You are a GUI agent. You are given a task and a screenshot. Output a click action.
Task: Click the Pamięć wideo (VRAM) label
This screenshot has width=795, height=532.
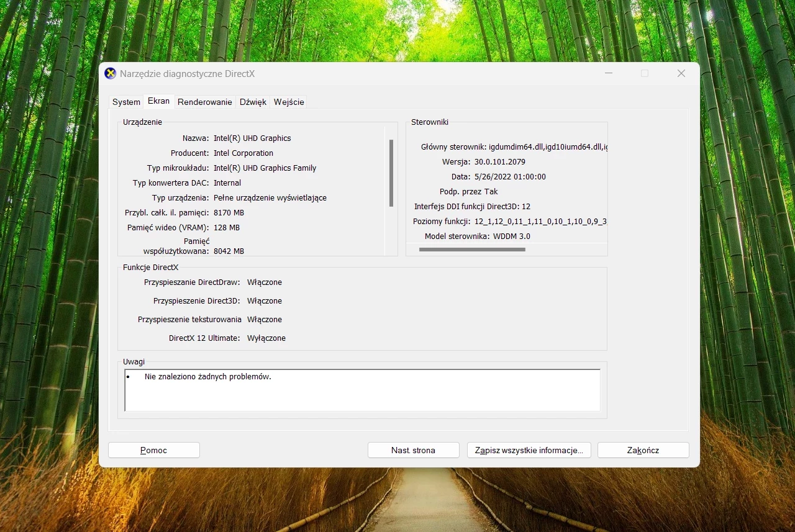pos(168,228)
